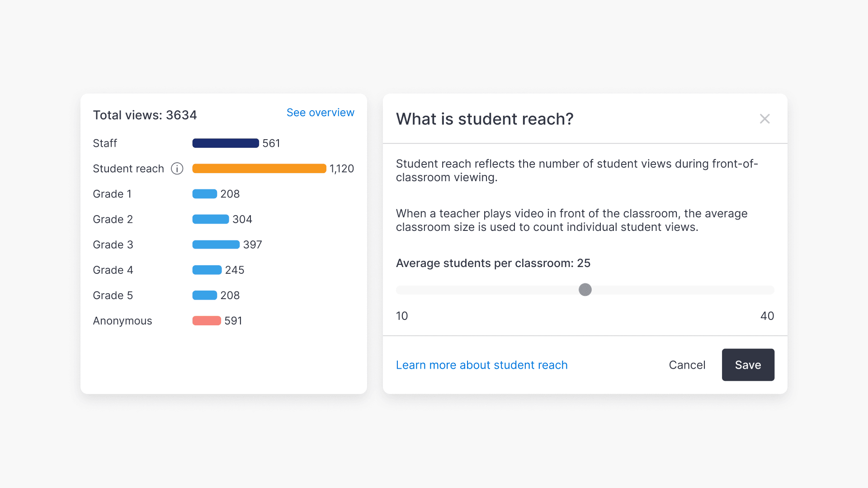Click the minimum slider value 10

(402, 316)
